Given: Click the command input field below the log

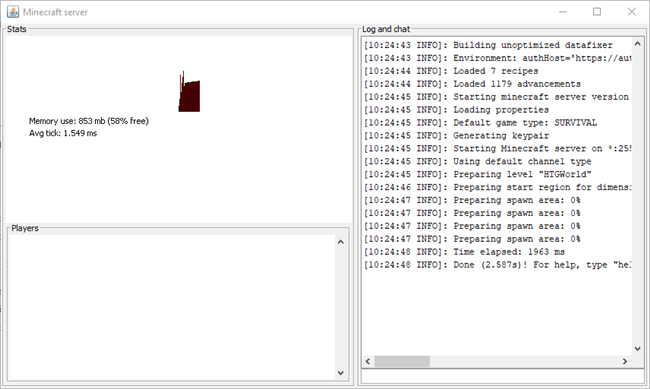Looking at the screenshot, I should coord(503,376).
